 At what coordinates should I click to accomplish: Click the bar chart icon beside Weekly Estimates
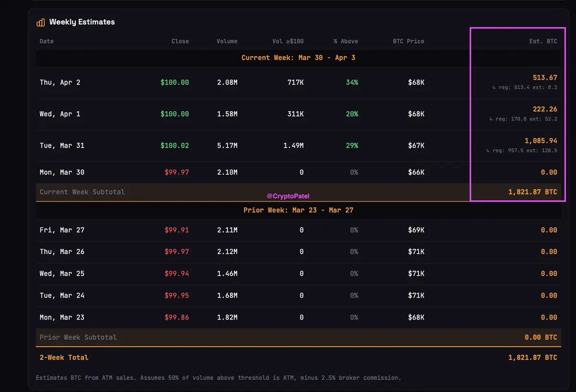click(40, 22)
